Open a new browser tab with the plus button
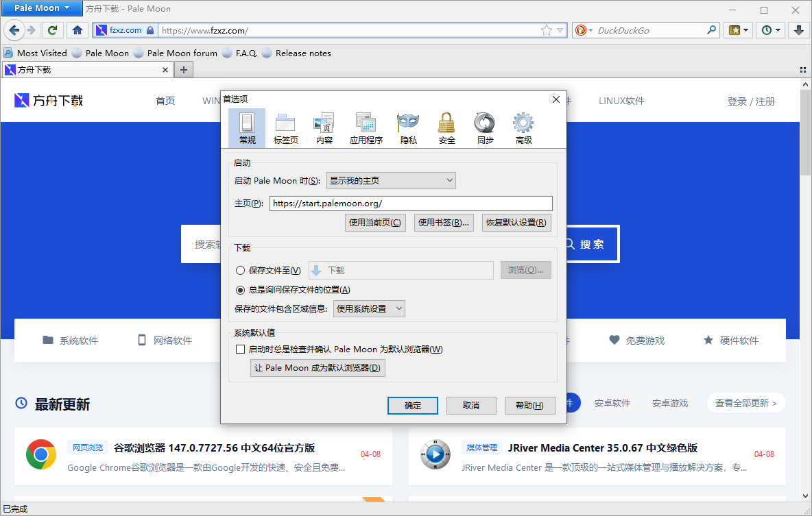The height and width of the screenshot is (516, 812). point(183,69)
